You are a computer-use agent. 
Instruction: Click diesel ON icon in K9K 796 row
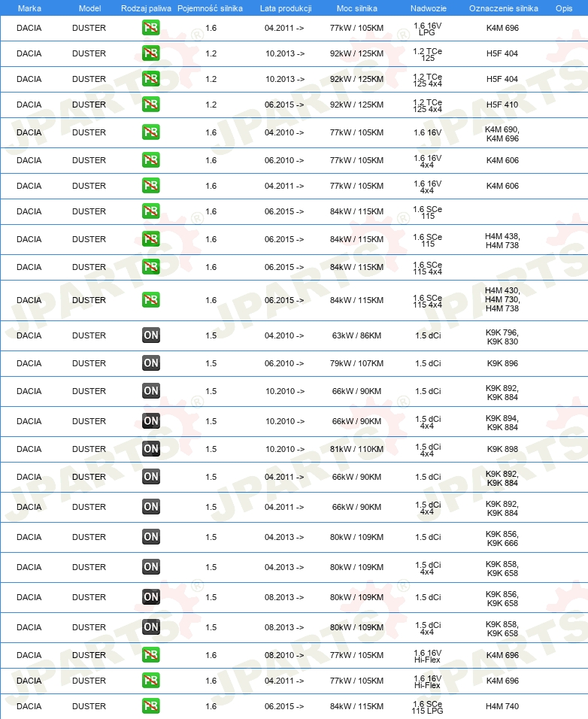coord(151,335)
